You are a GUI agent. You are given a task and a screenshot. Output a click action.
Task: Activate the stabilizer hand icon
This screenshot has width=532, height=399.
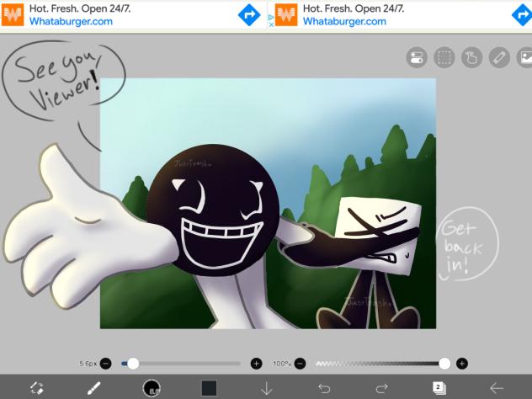pos(472,58)
